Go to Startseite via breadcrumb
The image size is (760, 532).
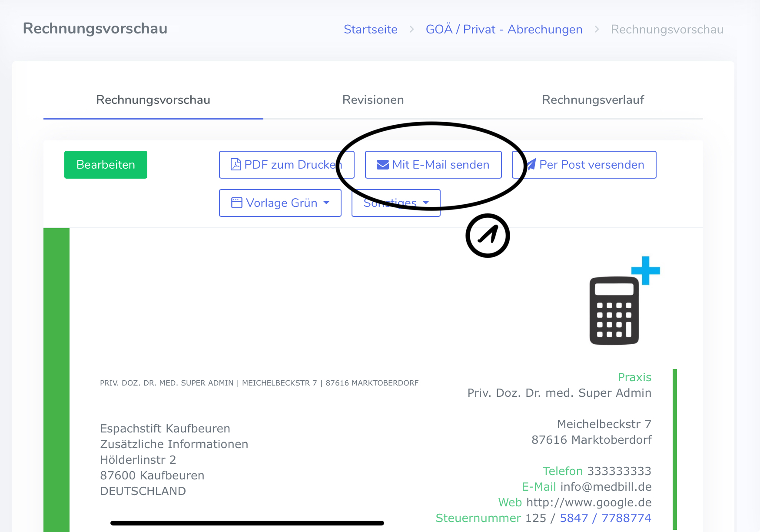(370, 30)
